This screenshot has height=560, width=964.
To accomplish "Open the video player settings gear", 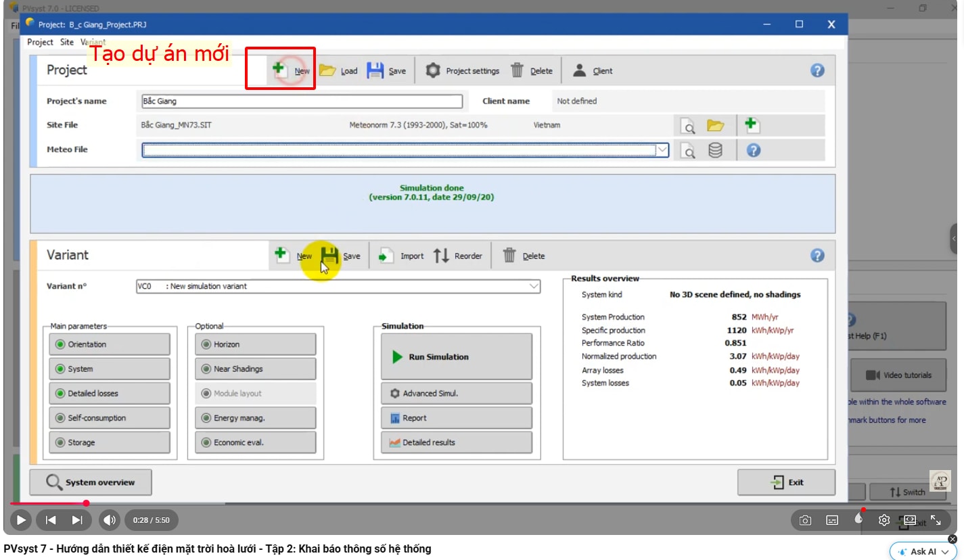I will [x=883, y=520].
